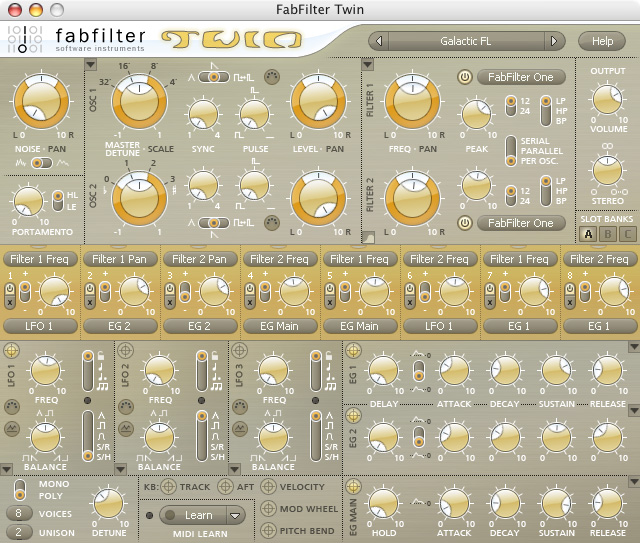Viewport: 640px width, 543px height.
Task: Collapse EG 1 section arrow
Action: (x=634, y=347)
